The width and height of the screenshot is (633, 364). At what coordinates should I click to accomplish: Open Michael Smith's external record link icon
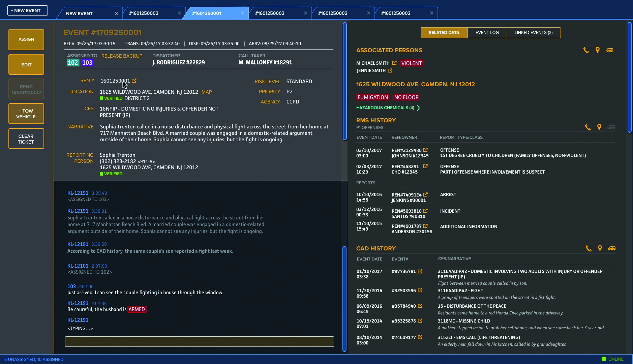(394, 63)
